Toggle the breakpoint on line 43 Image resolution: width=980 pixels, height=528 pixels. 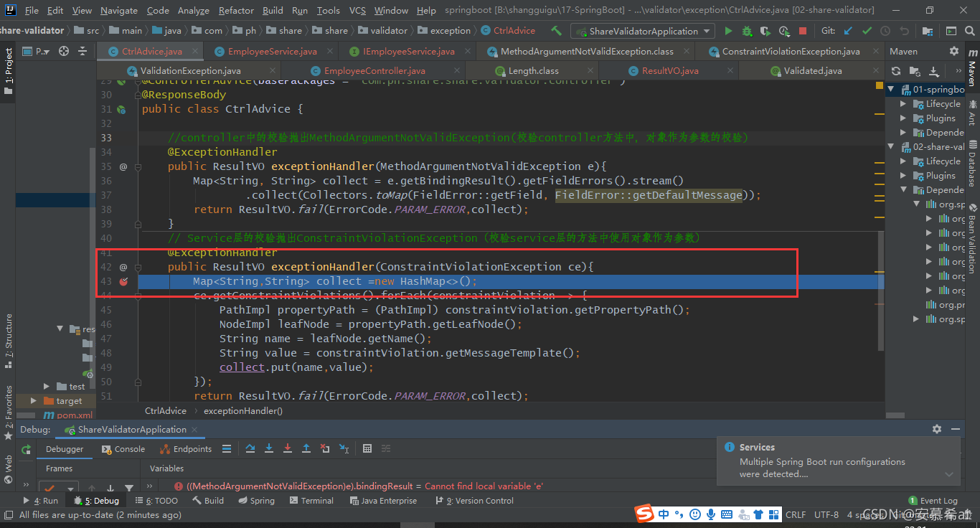coord(123,281)
